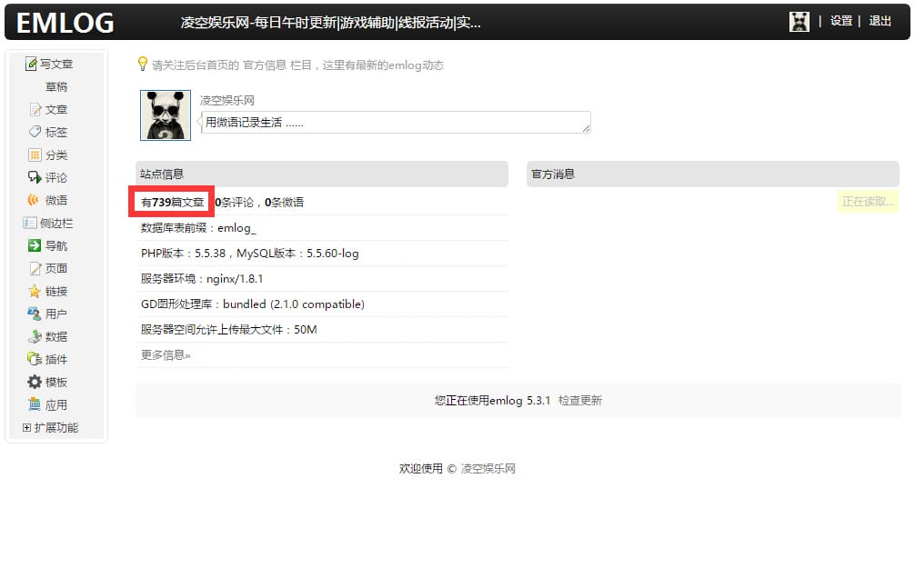Open the 设置 settings menu

(841, 21)
